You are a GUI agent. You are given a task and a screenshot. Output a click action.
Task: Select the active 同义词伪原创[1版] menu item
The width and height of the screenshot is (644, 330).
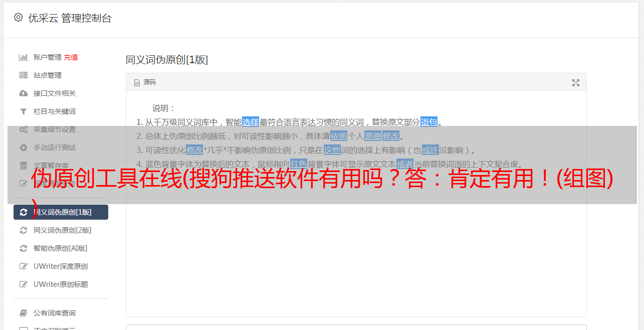point(61,212)
